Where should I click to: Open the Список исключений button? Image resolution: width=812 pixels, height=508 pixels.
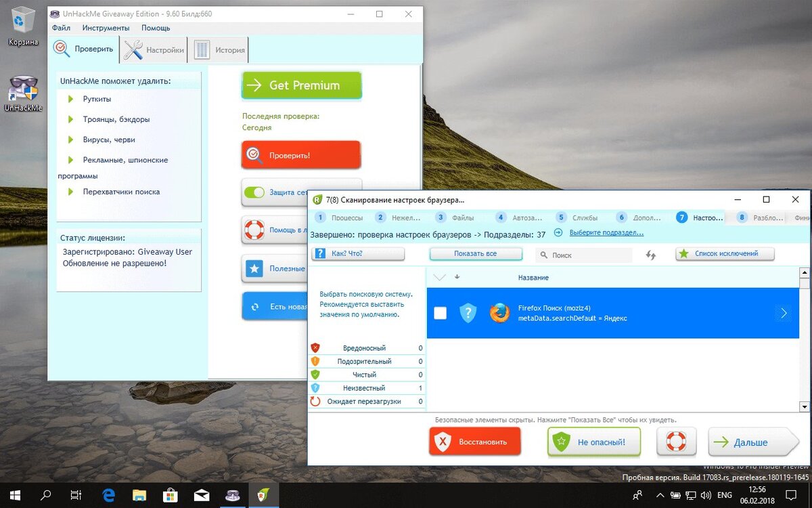point(725,254)
